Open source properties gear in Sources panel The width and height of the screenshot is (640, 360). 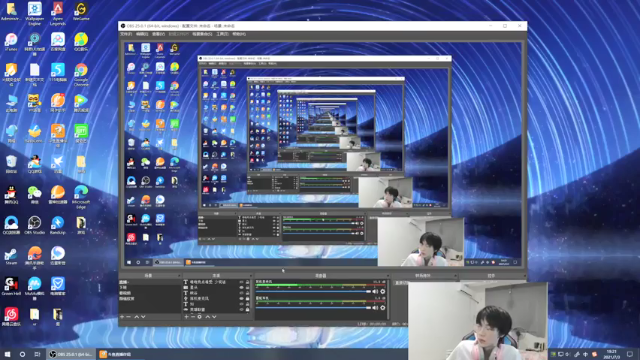click(200, 317)
